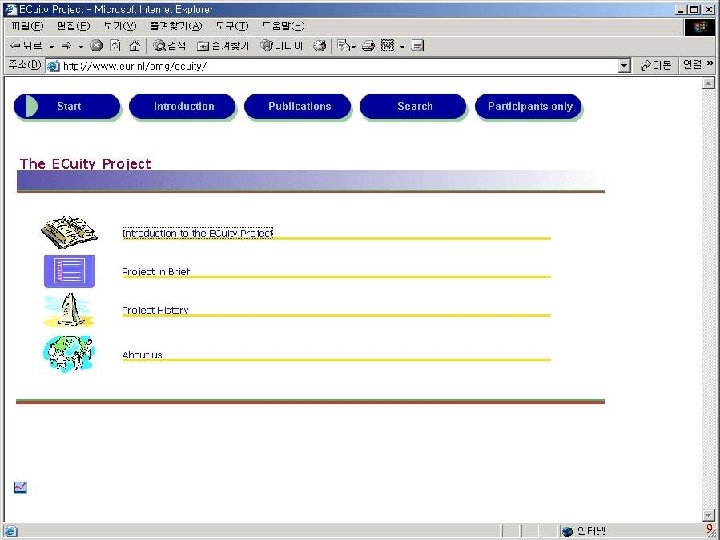Click the Internet zone status bar indicator

coord(583,532)
